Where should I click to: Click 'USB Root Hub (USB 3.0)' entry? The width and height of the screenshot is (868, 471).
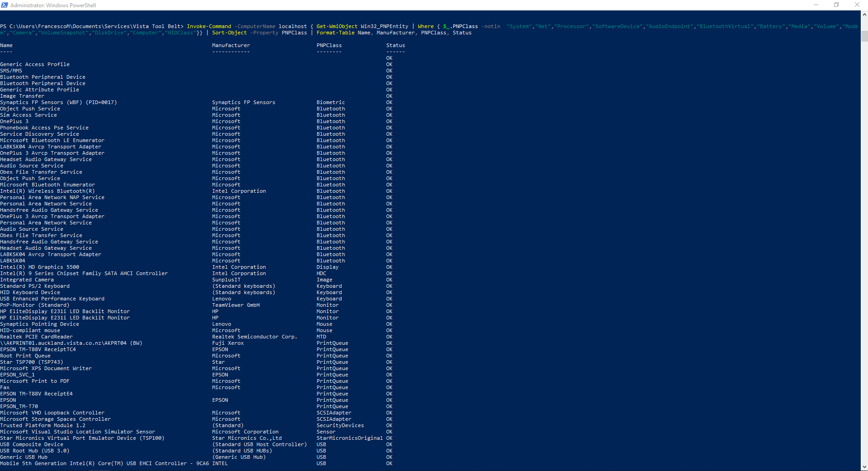pyautogui.click(x=35, y=451)
